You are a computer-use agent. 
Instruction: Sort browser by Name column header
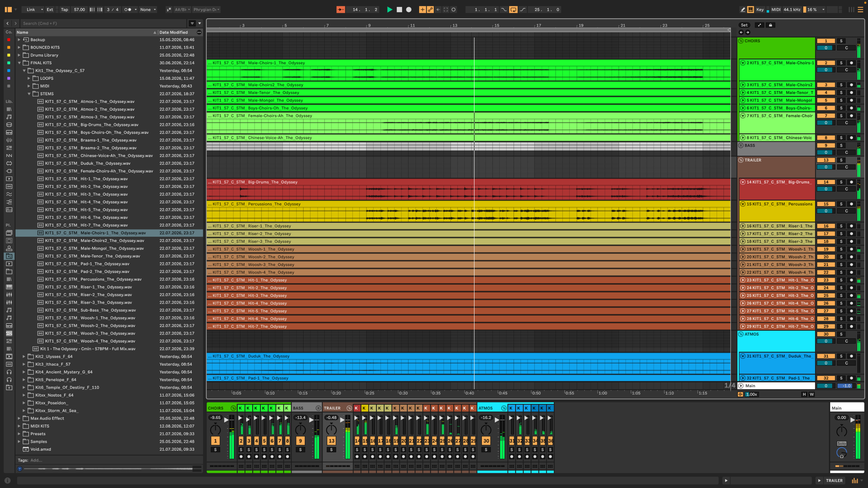[x=86, y=32]
